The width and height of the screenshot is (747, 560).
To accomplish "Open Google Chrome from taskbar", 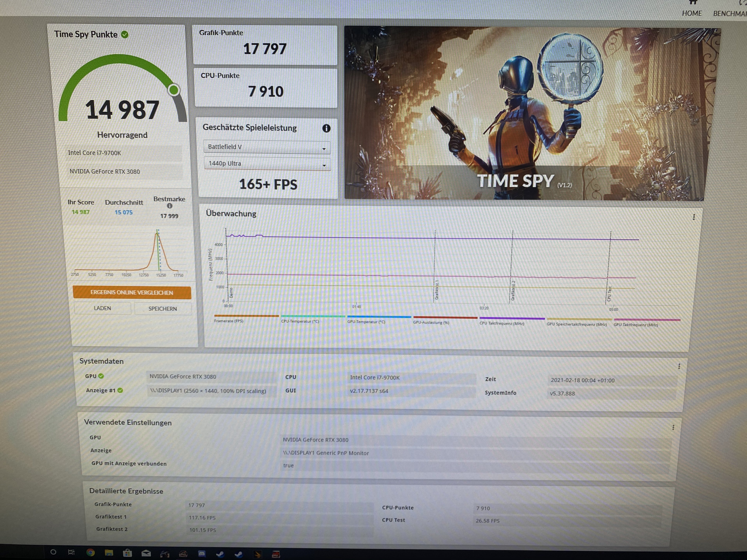I will (x=90, y=553).
